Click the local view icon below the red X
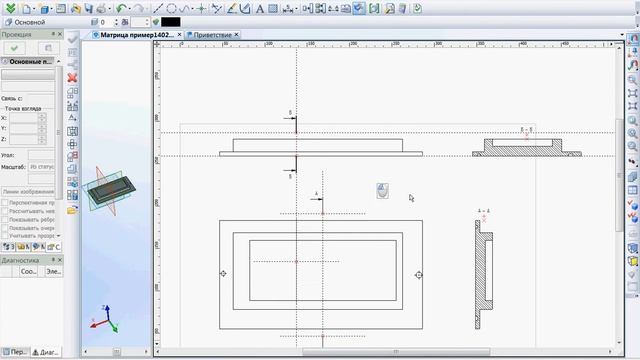This screenshot has height=360, width=640. pyautogui.click(x=72, y=93)
